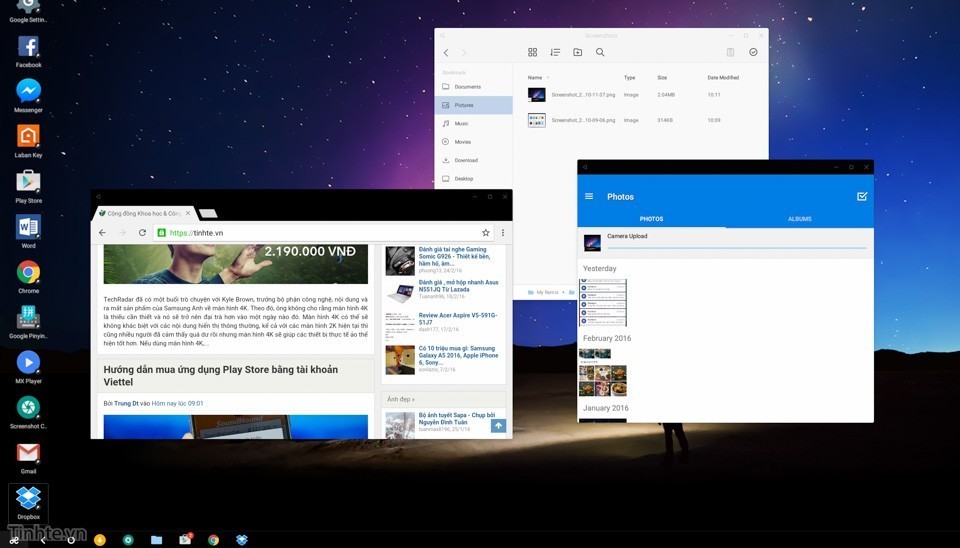Open Desktop in the file manager sidebar
The width and height of the screenshot is (960, 548).
pyautogui.click(x=474, y=179)
